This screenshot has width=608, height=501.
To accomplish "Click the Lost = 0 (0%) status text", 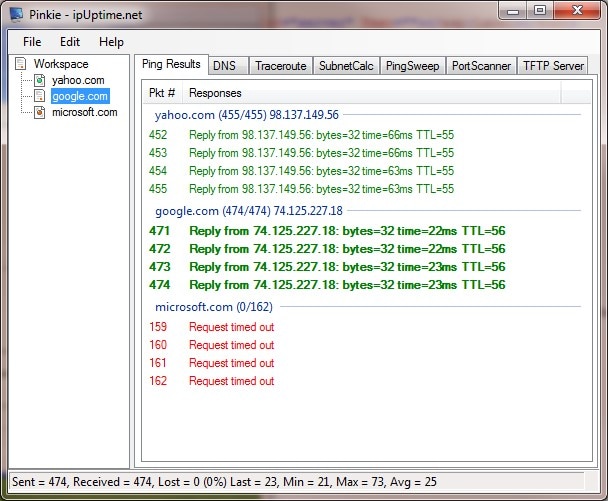I will pyautogui.click(x=192, y=482).
